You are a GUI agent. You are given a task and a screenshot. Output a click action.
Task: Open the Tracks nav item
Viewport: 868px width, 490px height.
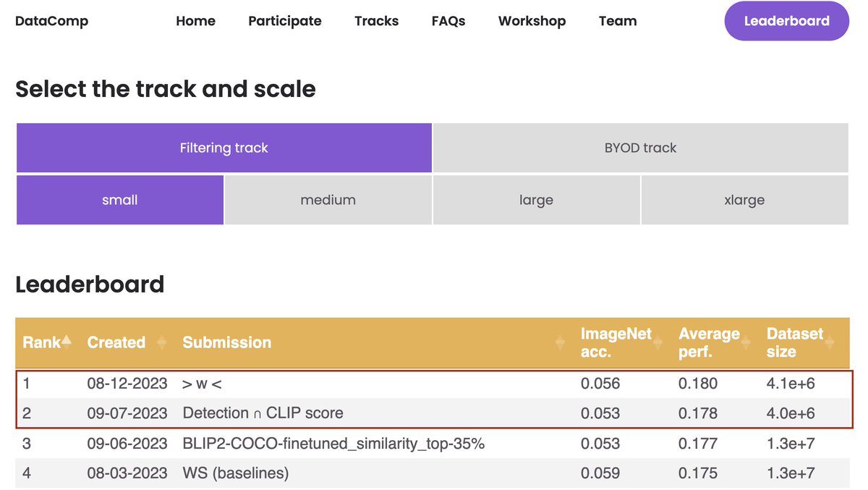[x=376, y=21]
